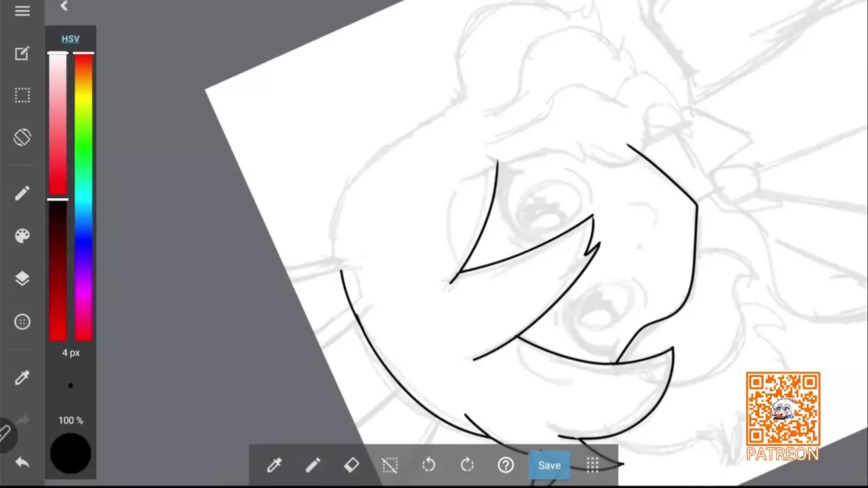Open the edit canvas icon in the sidebar
The width and height of the screenshot is (868, 488).
pos(22,54)
